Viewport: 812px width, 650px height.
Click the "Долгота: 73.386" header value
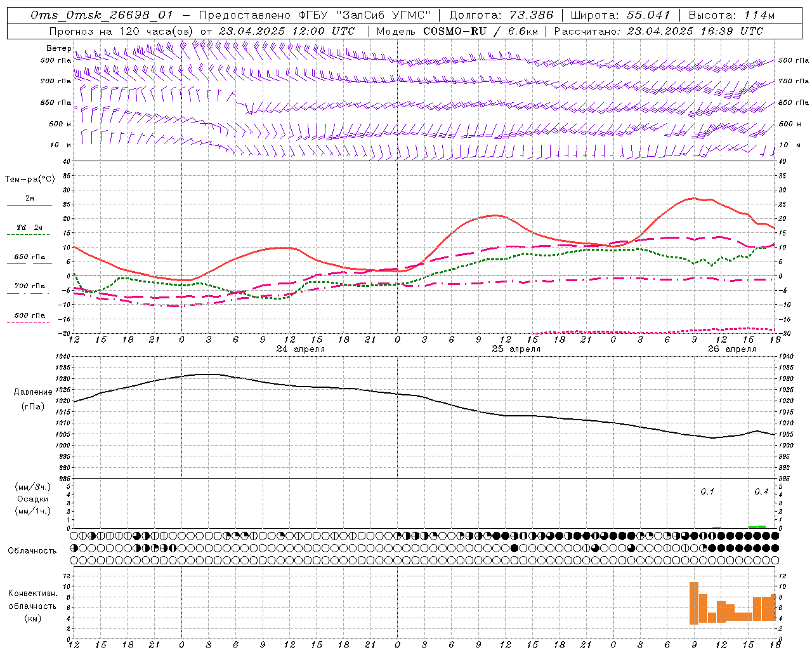(x=501, y=15)
